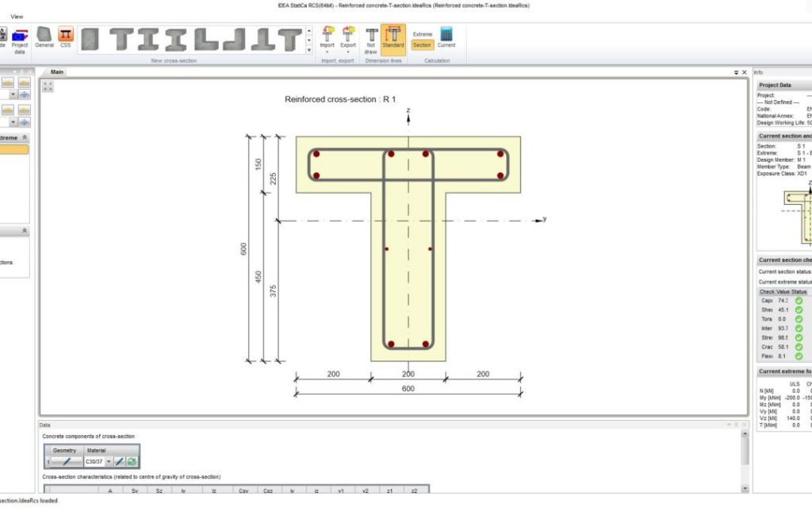Click the A column in characteristics table
Screen dimensions: 812x508
click(109, 491)
